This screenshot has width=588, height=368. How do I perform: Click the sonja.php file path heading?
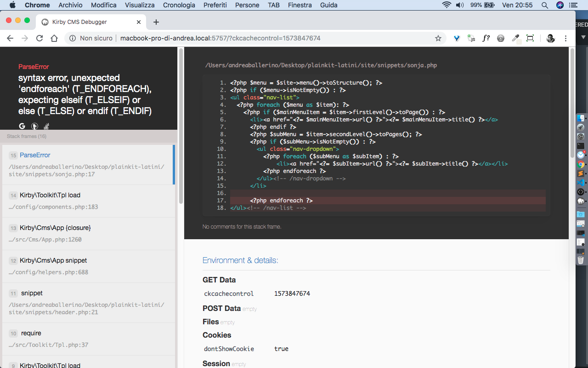click(x=321, y=65)
